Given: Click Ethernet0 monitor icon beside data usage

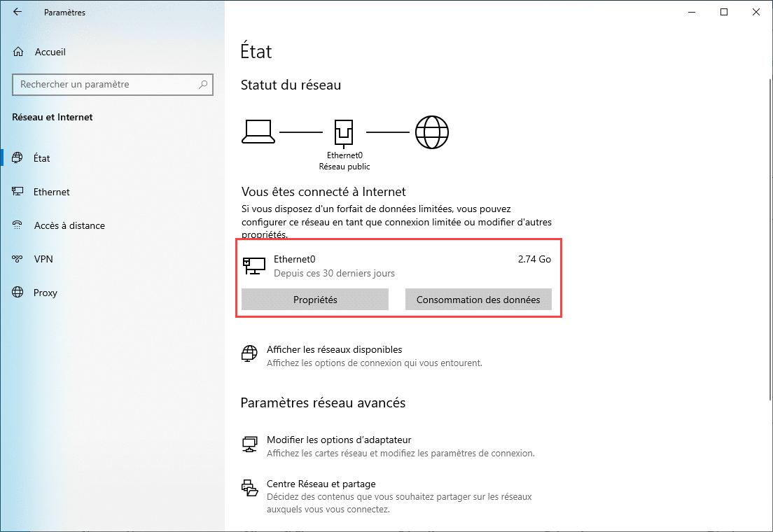Looking at the screenshot, I should point(254,266).
